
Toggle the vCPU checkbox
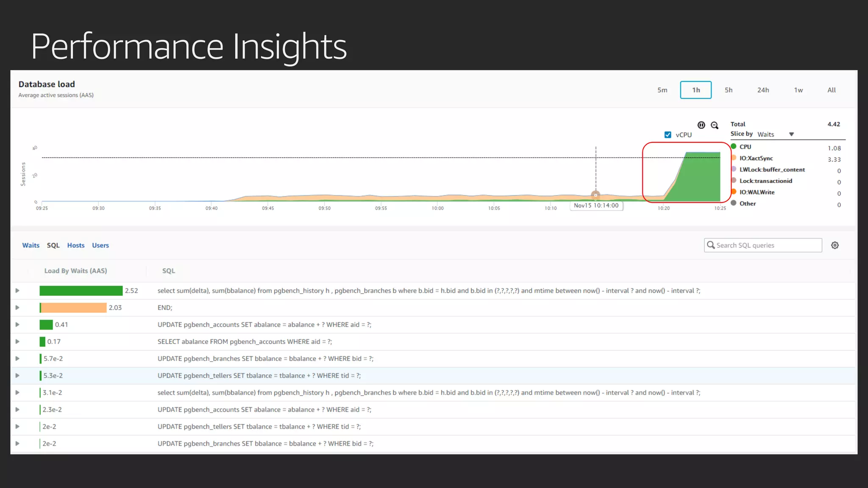(x=668, y=135)
